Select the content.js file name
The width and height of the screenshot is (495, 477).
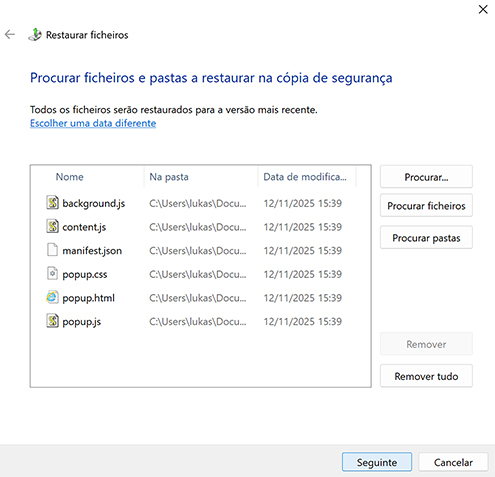coord(84,227)
